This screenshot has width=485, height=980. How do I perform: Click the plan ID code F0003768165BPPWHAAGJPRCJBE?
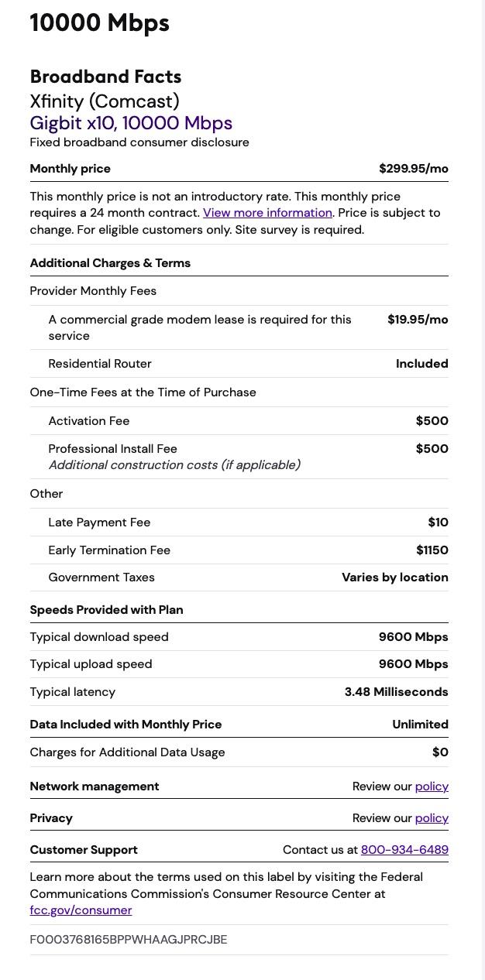coord(129,940)
